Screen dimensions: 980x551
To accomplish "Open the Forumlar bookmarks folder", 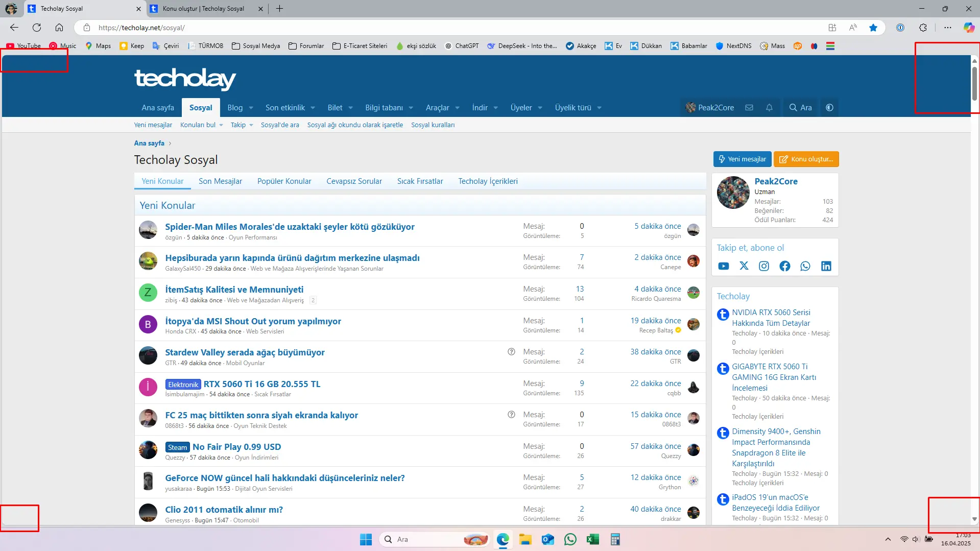I will (306, 46).
